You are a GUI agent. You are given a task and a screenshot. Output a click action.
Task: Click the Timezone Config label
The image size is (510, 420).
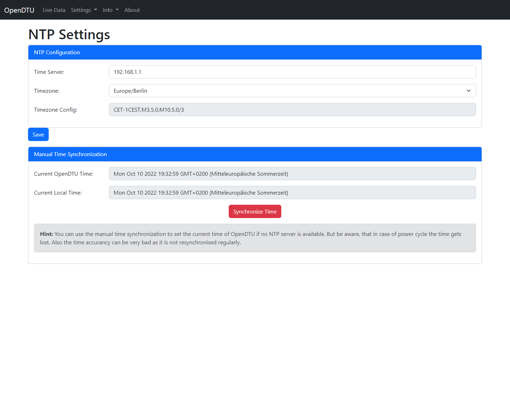point(55,110)
